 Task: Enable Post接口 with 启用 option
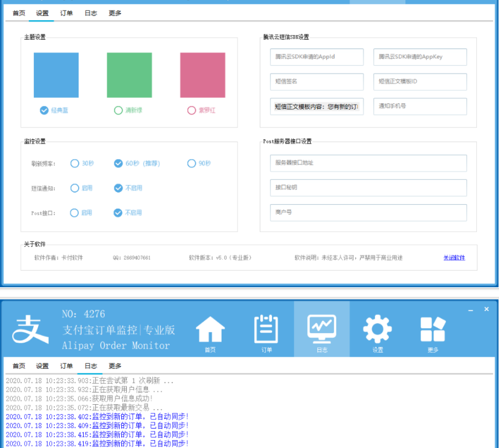coord(81,213)
